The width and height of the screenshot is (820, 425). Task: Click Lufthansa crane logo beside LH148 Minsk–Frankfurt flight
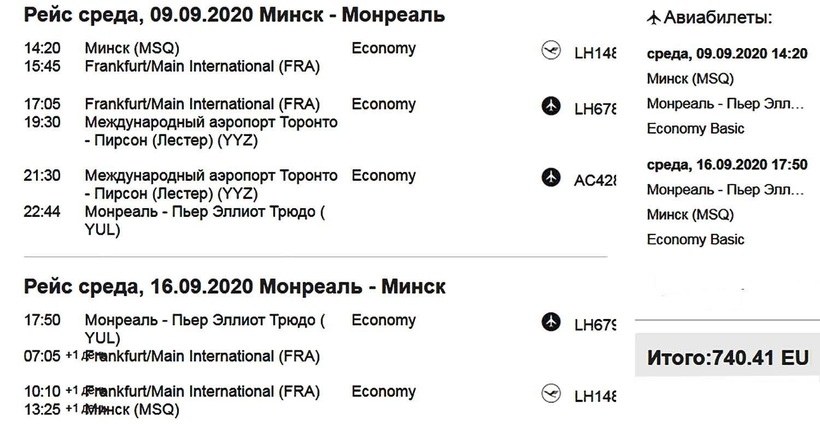[x=549, y=51]
